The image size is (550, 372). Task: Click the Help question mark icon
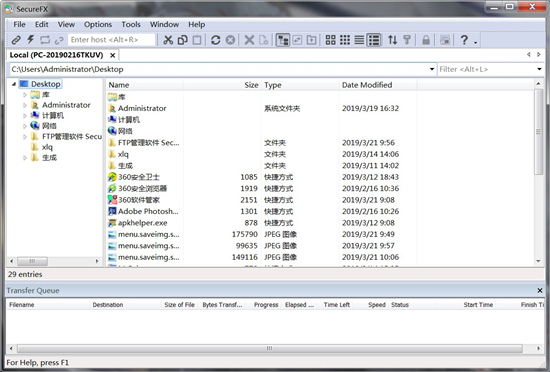click(x=464, y=40)
